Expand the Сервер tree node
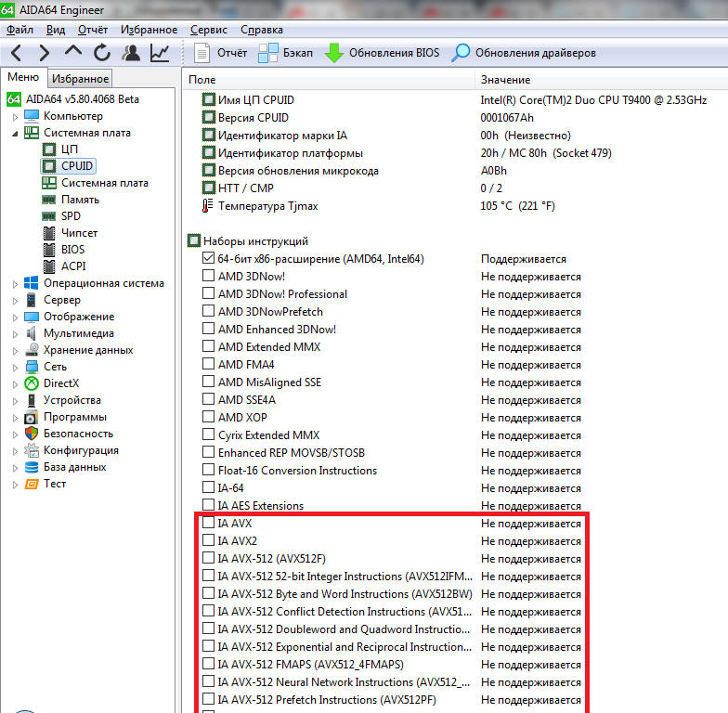Image resolution: width=728 pixels, height=713 pixels. [x=15, y=301]
